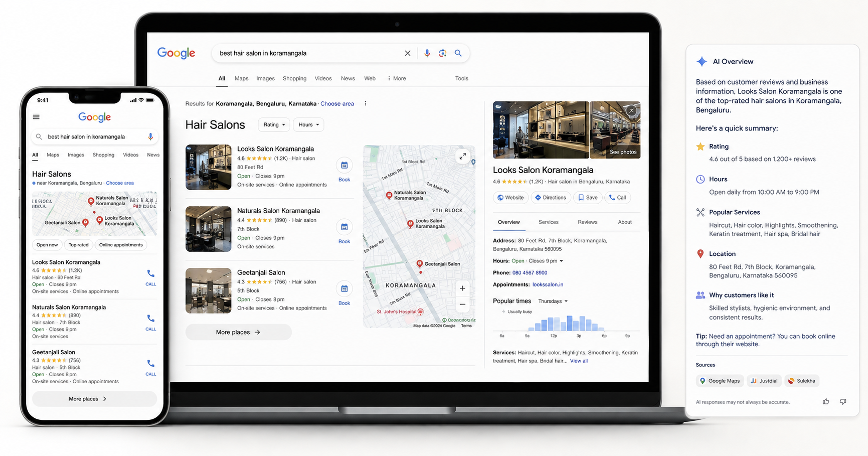Open the Geetanjali Salon listing thumbnail on laptop
Screen dimensions: 868x456
[x=209, y=291]
